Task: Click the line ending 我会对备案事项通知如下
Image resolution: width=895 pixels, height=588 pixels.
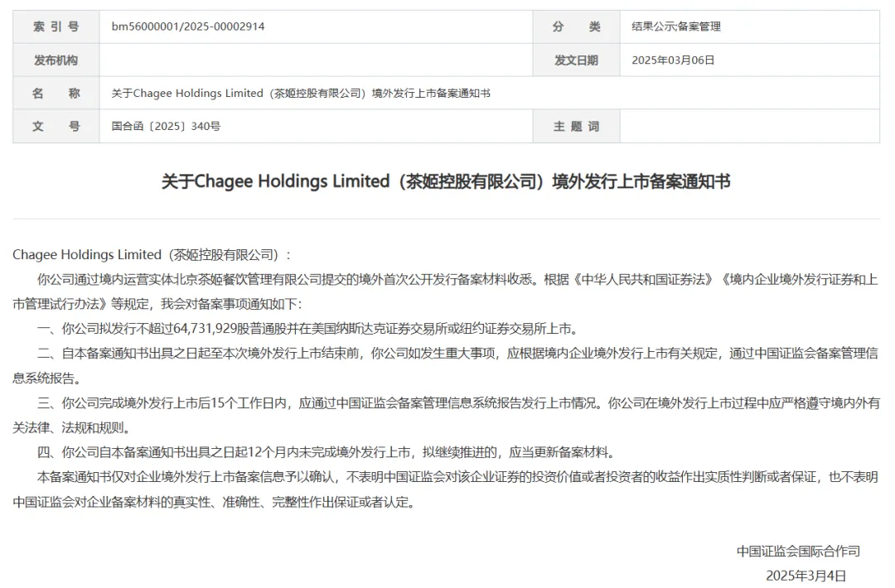Action: pos(157,304)
